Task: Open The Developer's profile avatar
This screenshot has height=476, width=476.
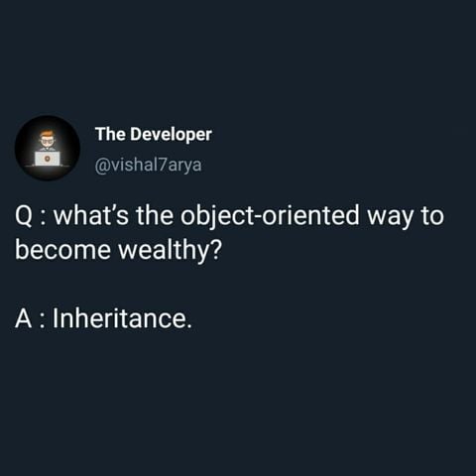Action: (x=48, y=148)
